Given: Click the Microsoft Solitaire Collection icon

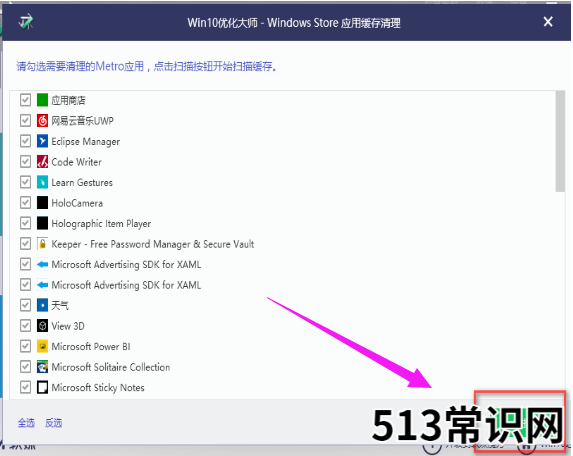Looking at the screenshot, I should point(42,366).
